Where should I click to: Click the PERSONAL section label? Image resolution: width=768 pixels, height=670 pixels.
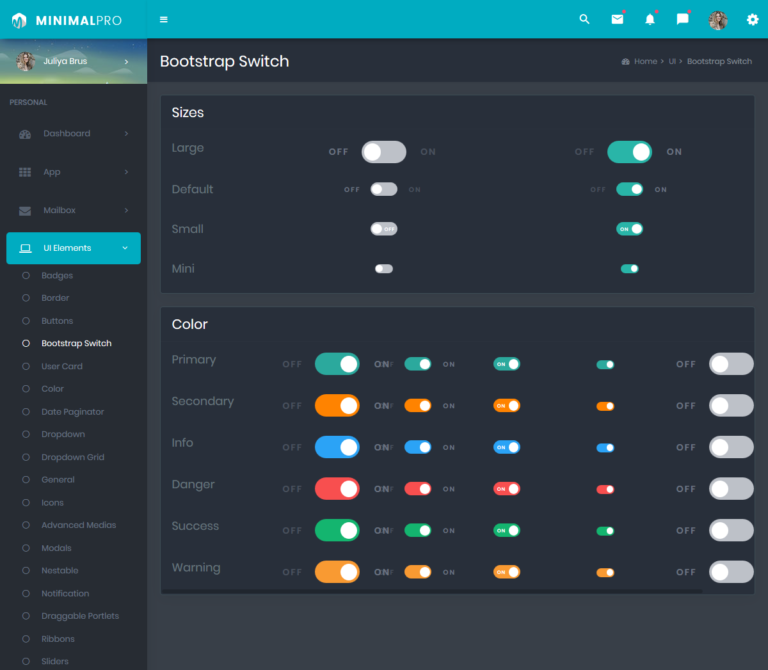point(28,102)
